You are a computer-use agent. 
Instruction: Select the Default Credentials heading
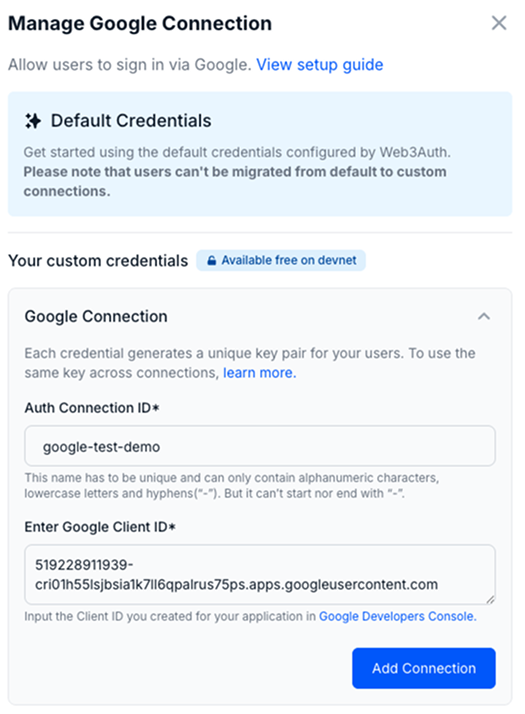[x=131, y=121]
